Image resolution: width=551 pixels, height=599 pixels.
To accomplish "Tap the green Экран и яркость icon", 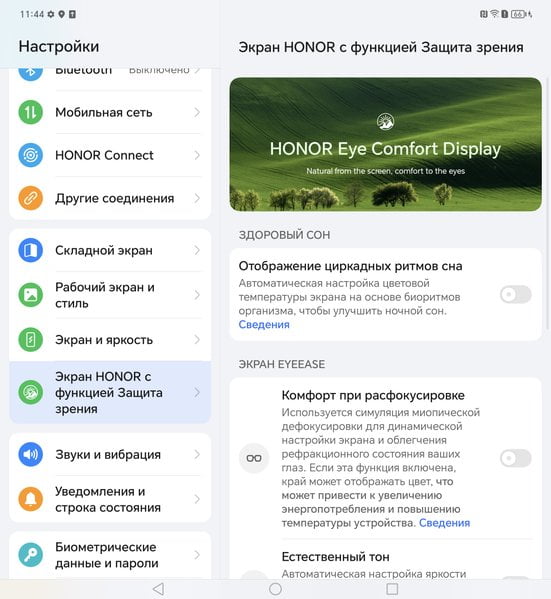I will 31,340.
